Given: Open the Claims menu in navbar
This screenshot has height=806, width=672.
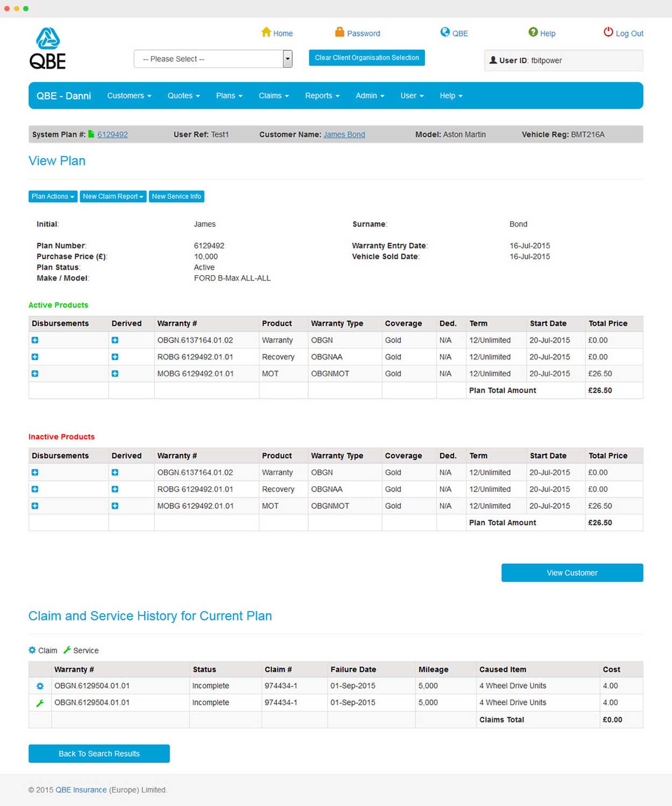Looking at the screenshot, I should tap(273, 96).
